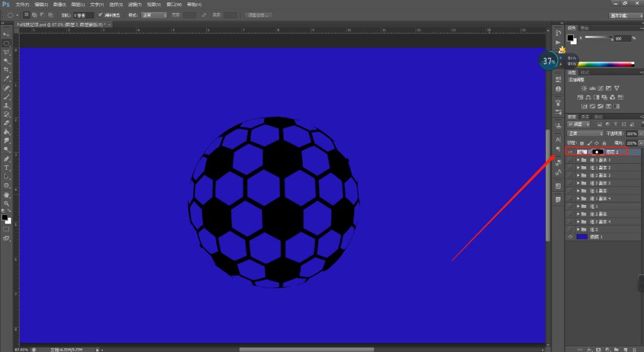Open the 滤镜 (Filter) menu
Screen dimensions: 644x352
134,4
